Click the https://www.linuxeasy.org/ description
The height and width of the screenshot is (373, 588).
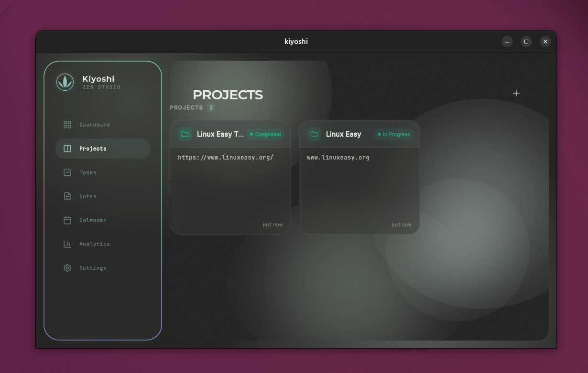(226, 157)
